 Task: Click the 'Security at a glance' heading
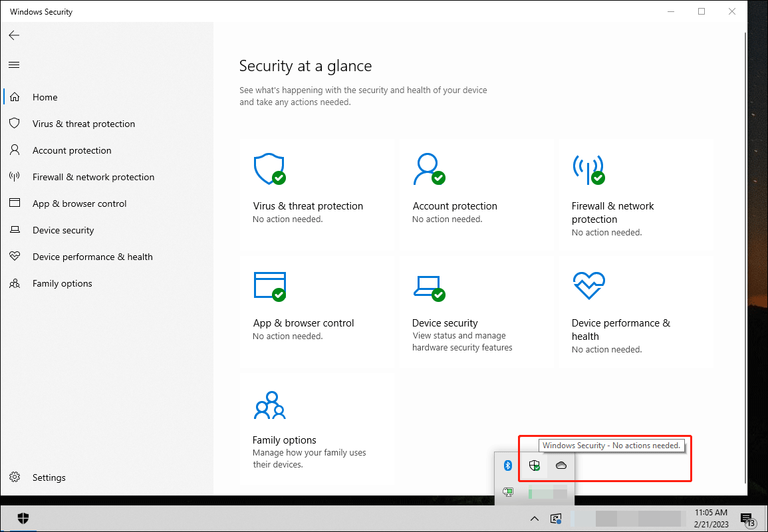(306, 66)
